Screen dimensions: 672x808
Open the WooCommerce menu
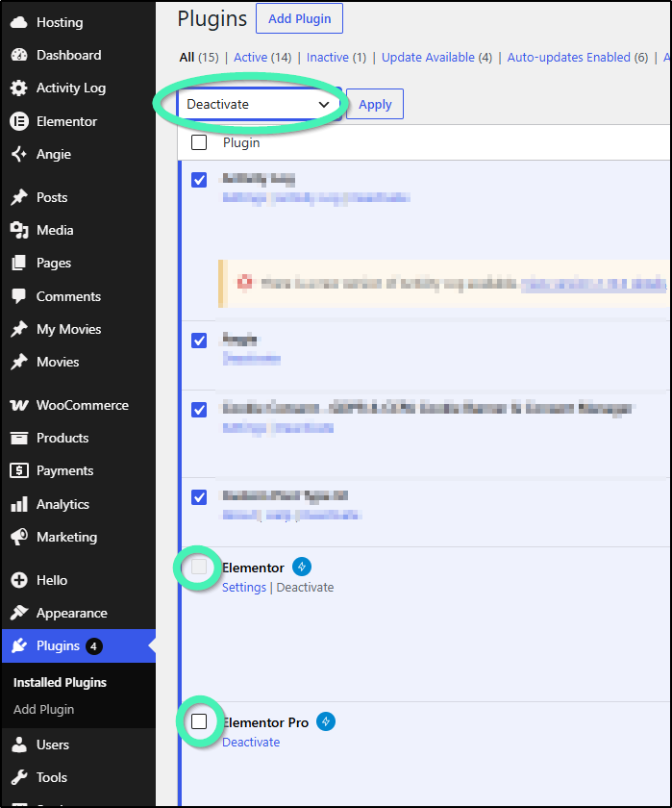pyautogui.click(x=78, y=406)
